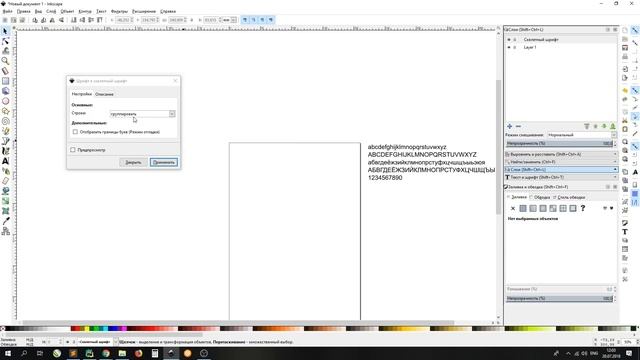Screen dimensions: 640x360
Task: Switch to the Настройки tab in dialog
Action: point(82,94)
